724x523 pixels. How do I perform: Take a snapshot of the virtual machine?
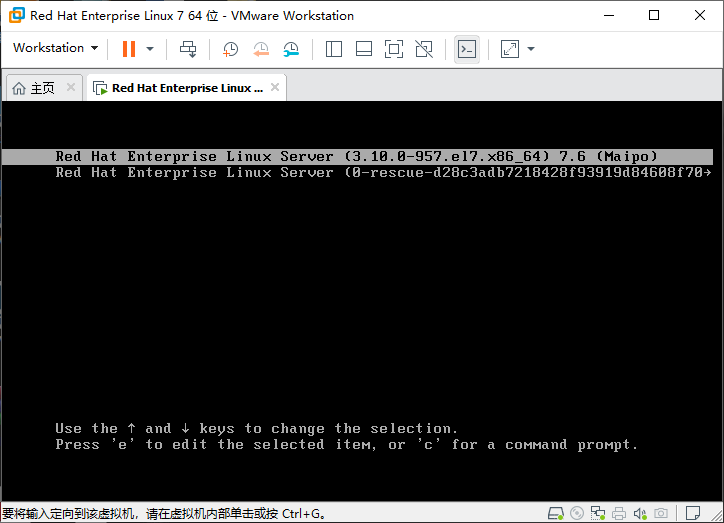(230, 48)
